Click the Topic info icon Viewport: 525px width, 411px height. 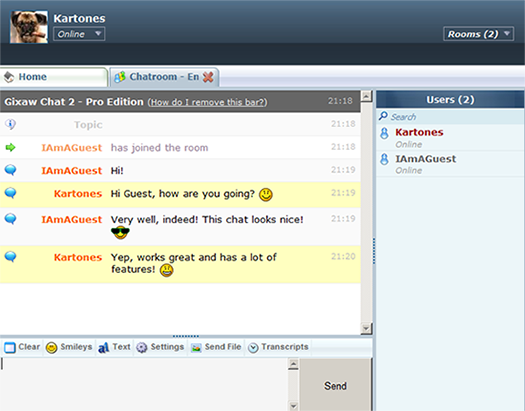coord(10,124)
